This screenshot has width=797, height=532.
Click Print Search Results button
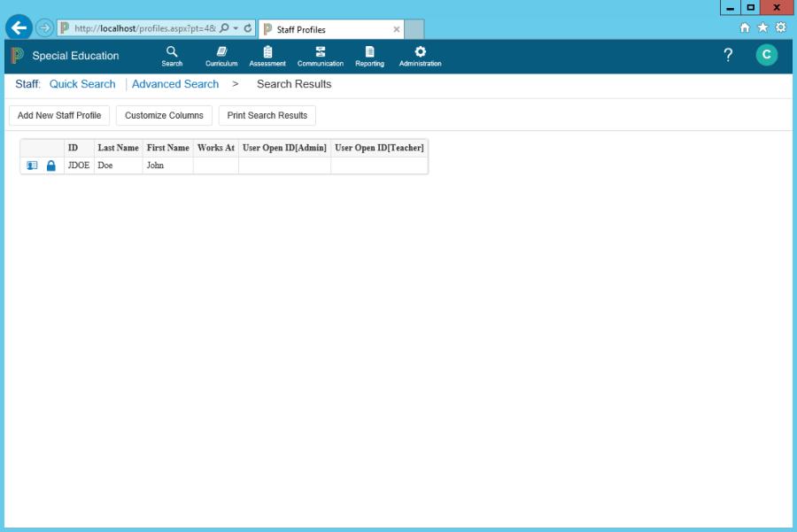267,116
